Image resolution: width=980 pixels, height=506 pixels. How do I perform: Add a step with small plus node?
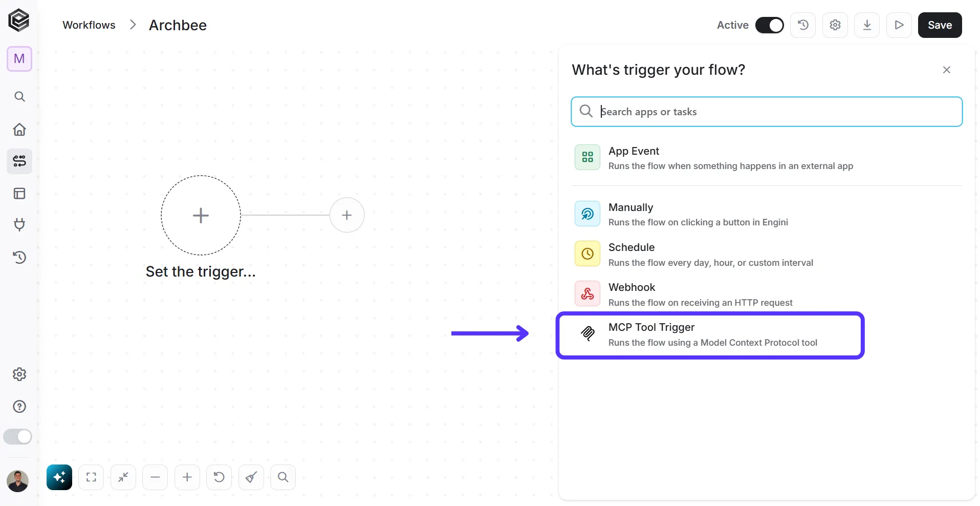347,215
